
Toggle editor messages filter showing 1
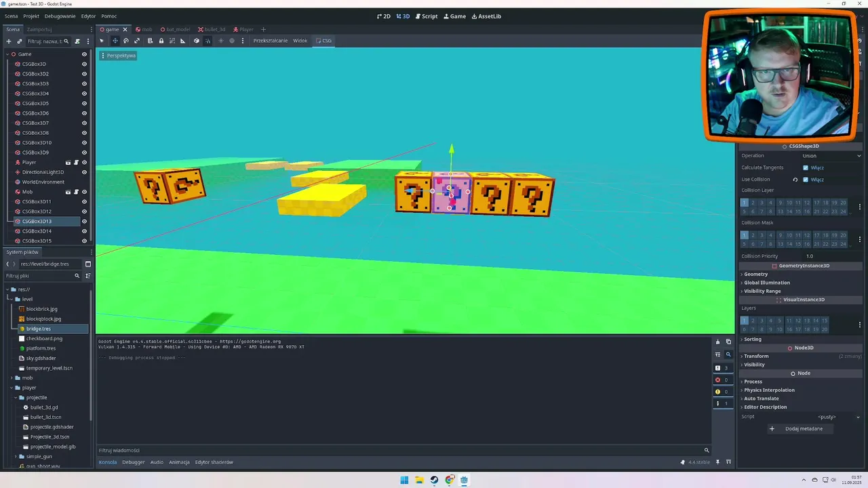(722, 403)
